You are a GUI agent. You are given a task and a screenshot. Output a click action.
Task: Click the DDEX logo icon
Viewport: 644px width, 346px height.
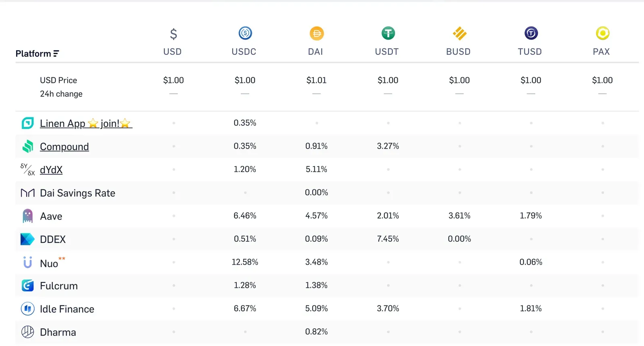(x=27, y=239)
